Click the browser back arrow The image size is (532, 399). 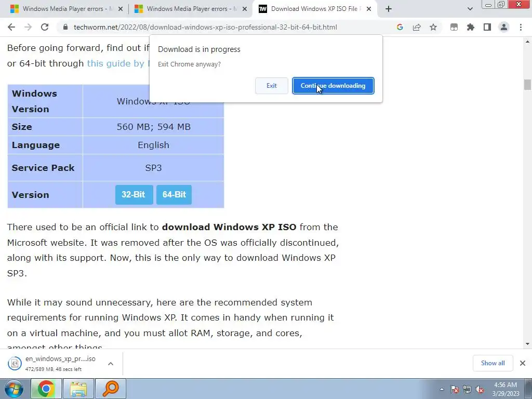tap(11, 27)
